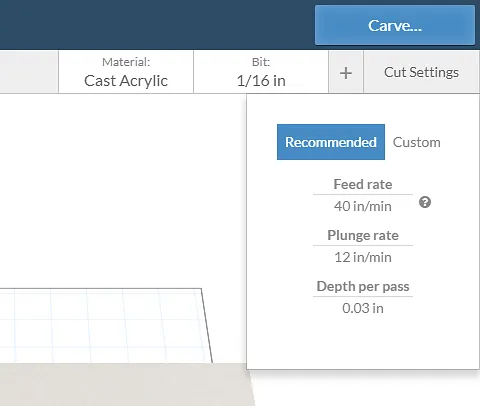This screenshot has width=480, height=406.
Task: Click the 12 in/min plunge rate value
Action: (x=363, y=257)
